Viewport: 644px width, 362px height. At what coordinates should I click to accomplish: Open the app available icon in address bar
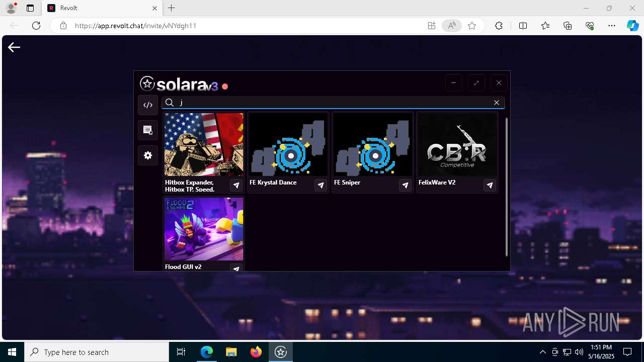432,26
